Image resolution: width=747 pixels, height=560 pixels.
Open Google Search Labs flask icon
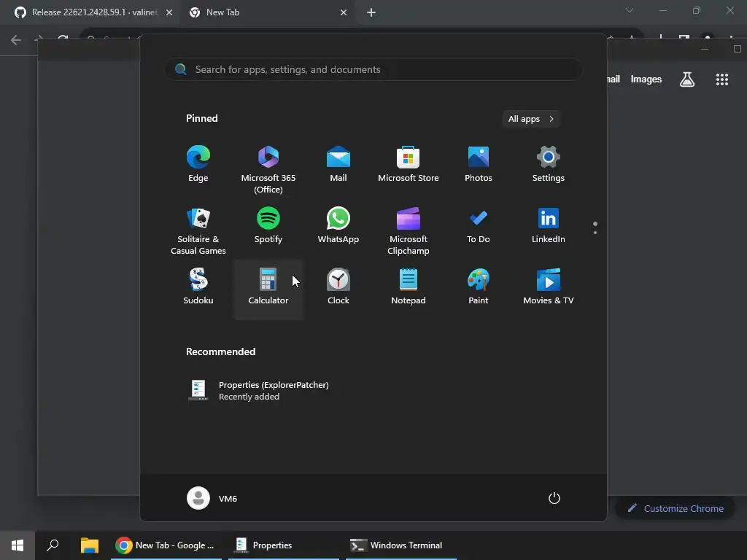(687, 79)
